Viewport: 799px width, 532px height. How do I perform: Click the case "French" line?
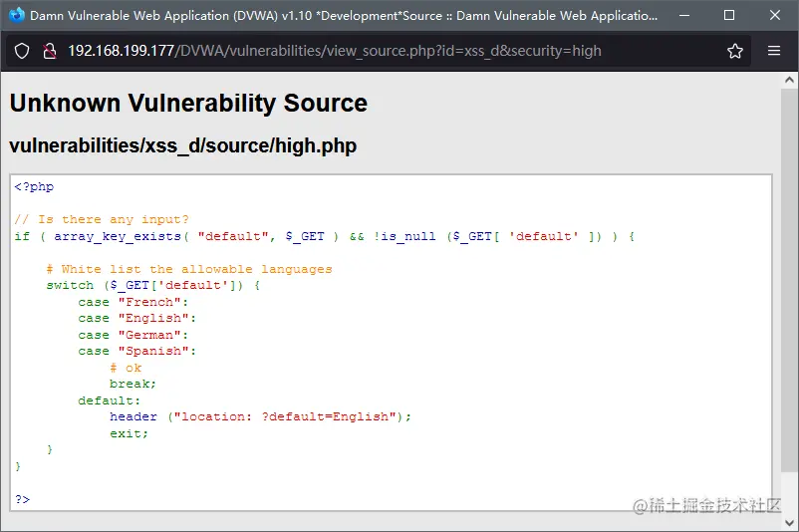[x=133, y=302]
